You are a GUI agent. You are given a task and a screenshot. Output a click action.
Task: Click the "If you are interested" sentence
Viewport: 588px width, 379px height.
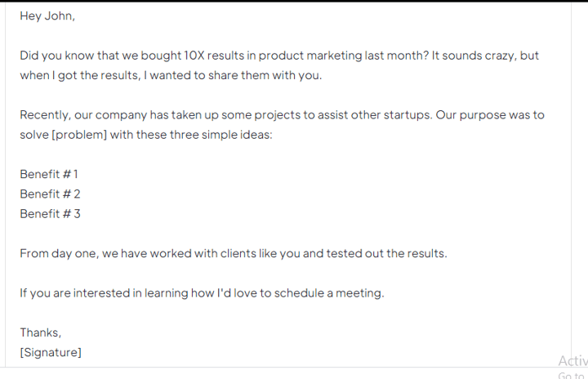click(x=203, y=293)
